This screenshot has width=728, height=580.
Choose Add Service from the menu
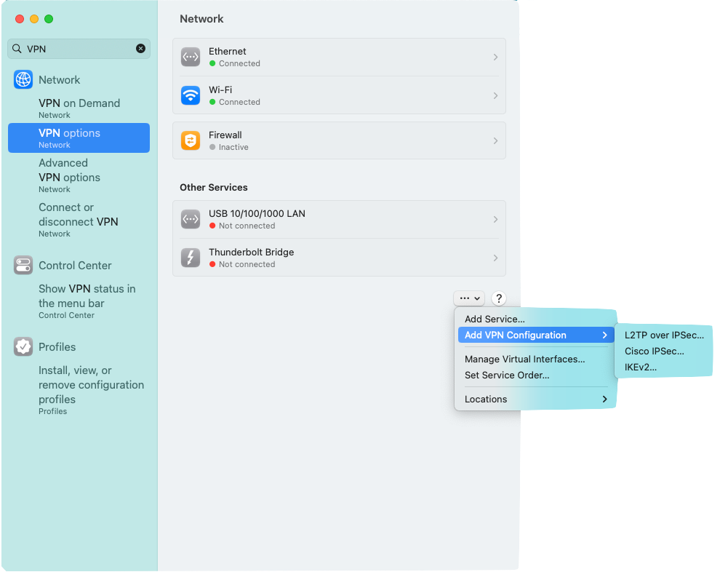click(x=495, y=319)
